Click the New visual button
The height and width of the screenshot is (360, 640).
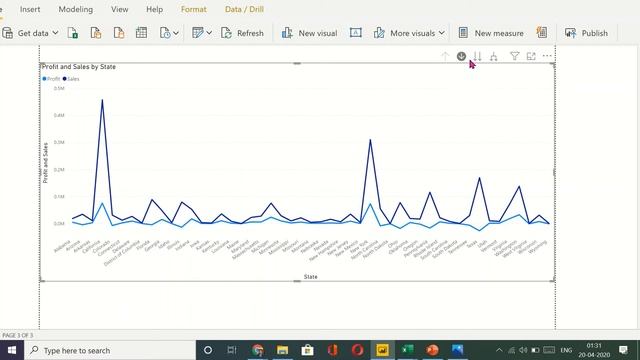click(x=309, y=33)
